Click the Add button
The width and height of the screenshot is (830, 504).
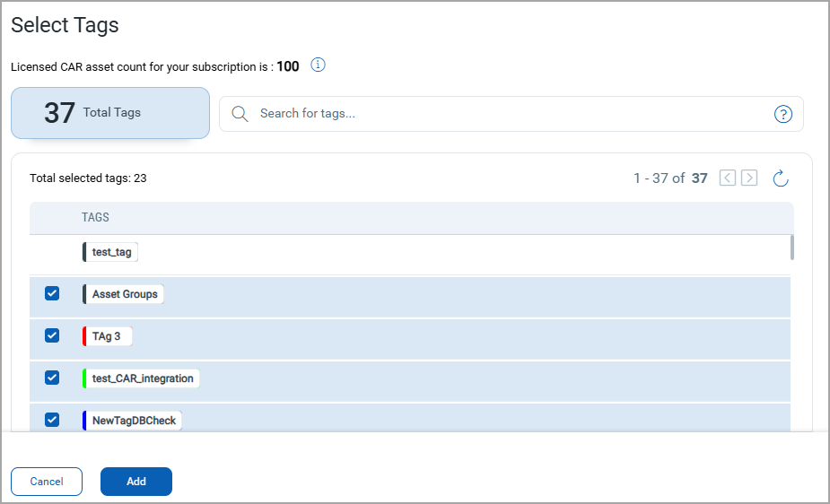136,482
